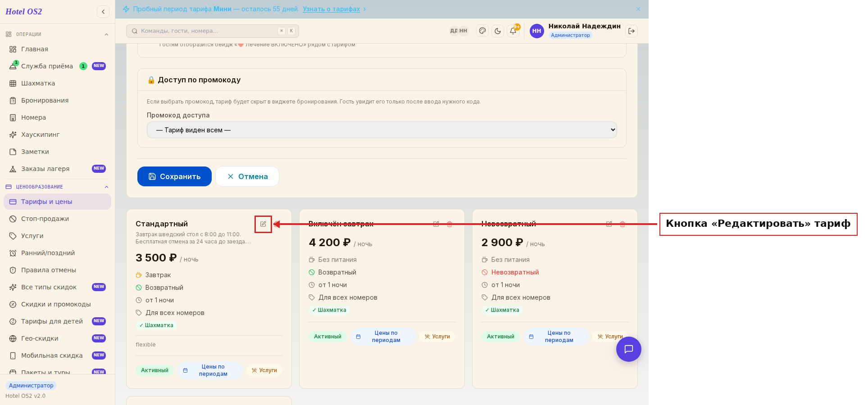Open Цены по периодам for Стандартный
Image resolution: width=868 pixels, height=405 pixels.
click(x=210, y=370)
